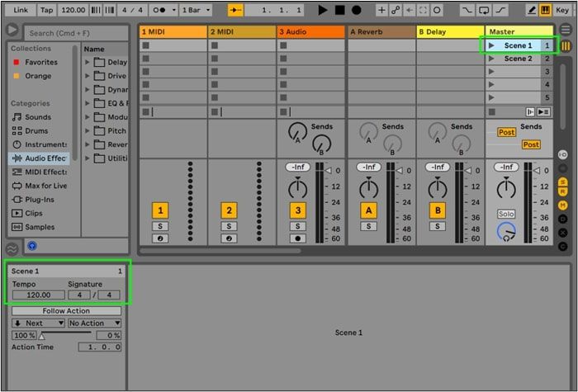The image size is (578, 392).
Task: Toggle the computer MIDI keyboard icon
Action: [x=545, y=10]
